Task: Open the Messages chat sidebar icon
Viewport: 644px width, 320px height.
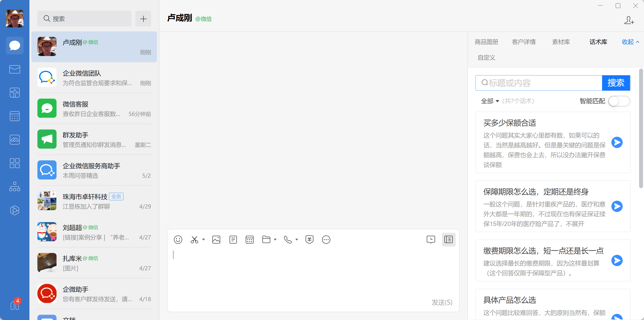Action: [14, 46]
